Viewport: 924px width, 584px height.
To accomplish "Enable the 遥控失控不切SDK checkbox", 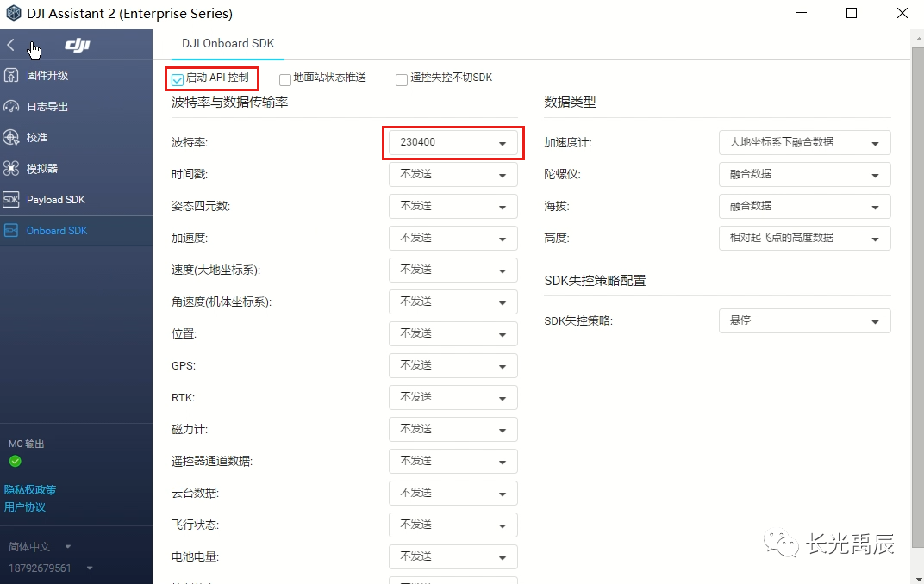I will 402,79.
